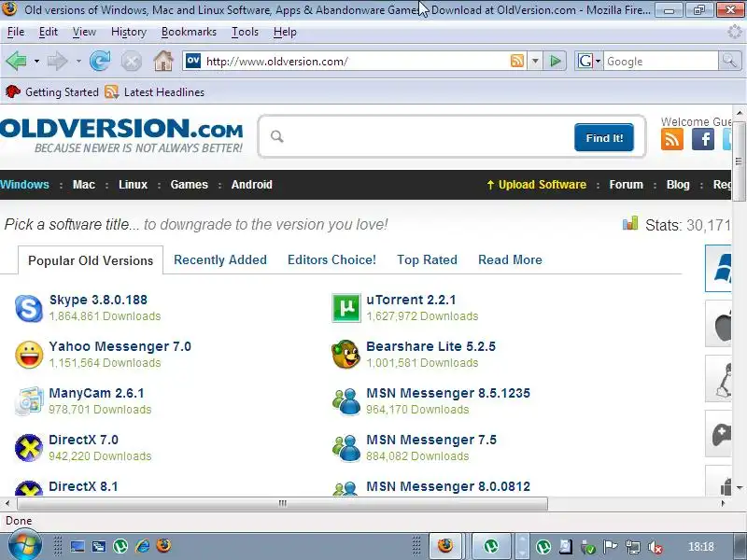Click the RSS feed icon in address bar
This screenshot has height=560, width=747.
pyautogui.click(x=517, y=61)
